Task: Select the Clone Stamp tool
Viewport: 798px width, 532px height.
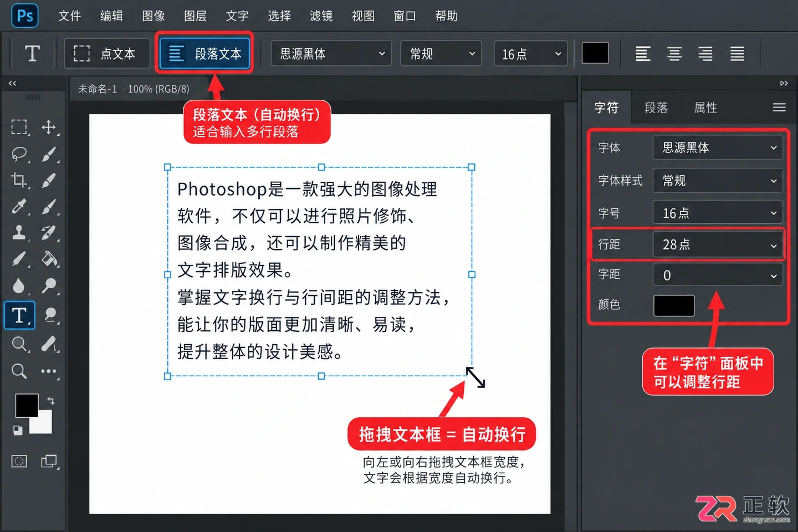Action: pos(19,233)
